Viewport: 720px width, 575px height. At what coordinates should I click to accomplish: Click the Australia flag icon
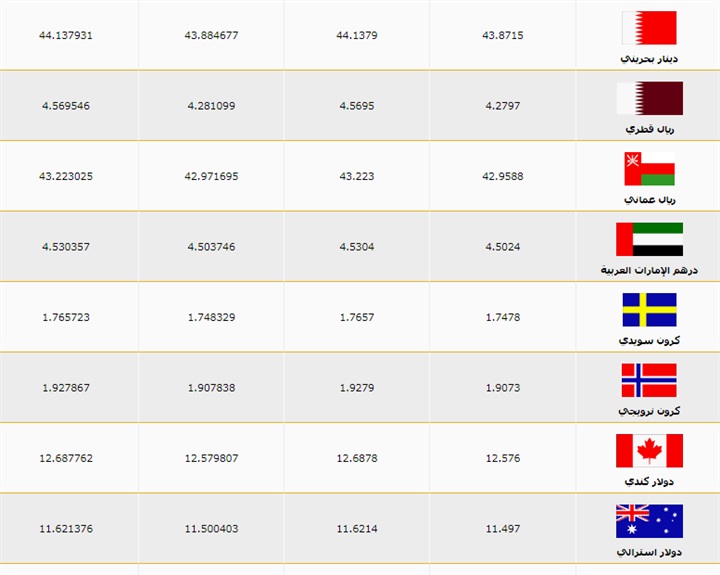[x=649, y=521]
